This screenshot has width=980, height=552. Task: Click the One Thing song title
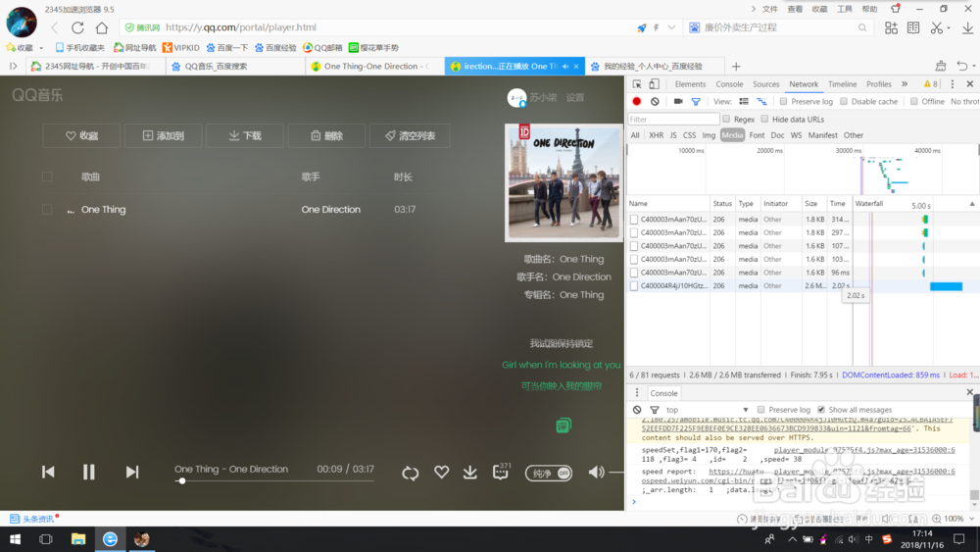[103, 210]
